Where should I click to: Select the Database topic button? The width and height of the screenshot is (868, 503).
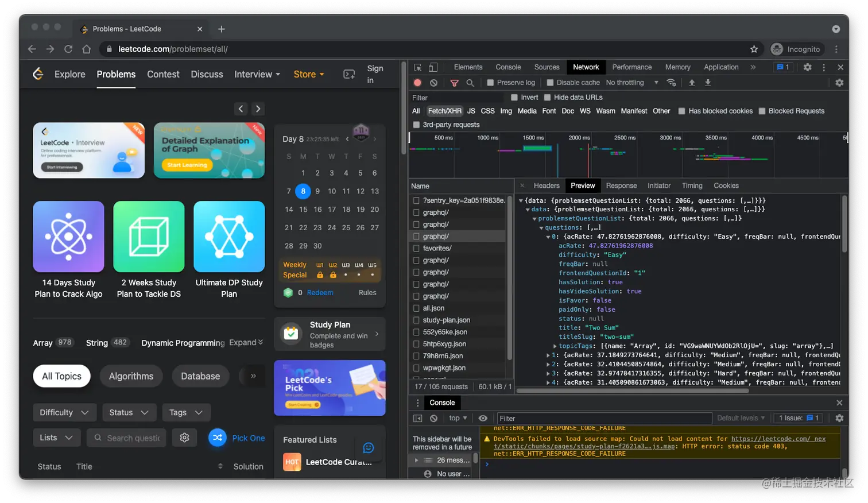pyautogui.click(x=200, y=376)
